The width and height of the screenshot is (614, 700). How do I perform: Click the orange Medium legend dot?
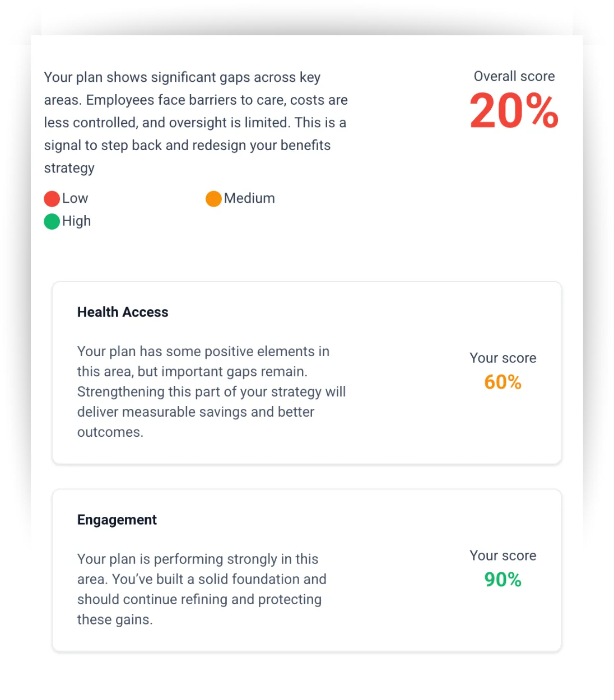pyautogui.click(x=213, y=199)
